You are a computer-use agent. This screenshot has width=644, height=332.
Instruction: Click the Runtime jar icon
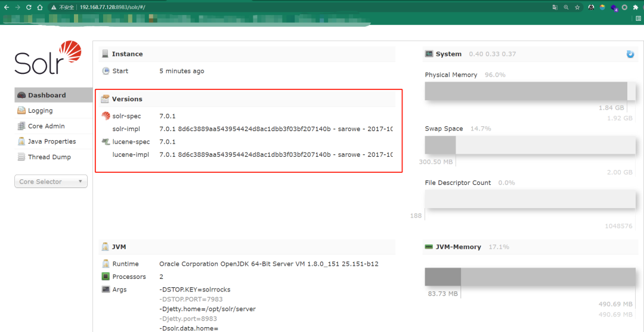pos(106,264)
